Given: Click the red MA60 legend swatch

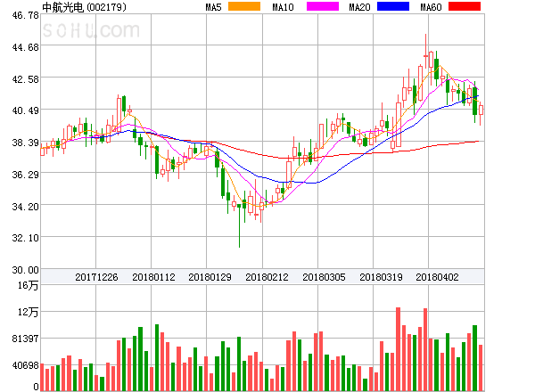Looking at the screenshot, I should (465, 7).
